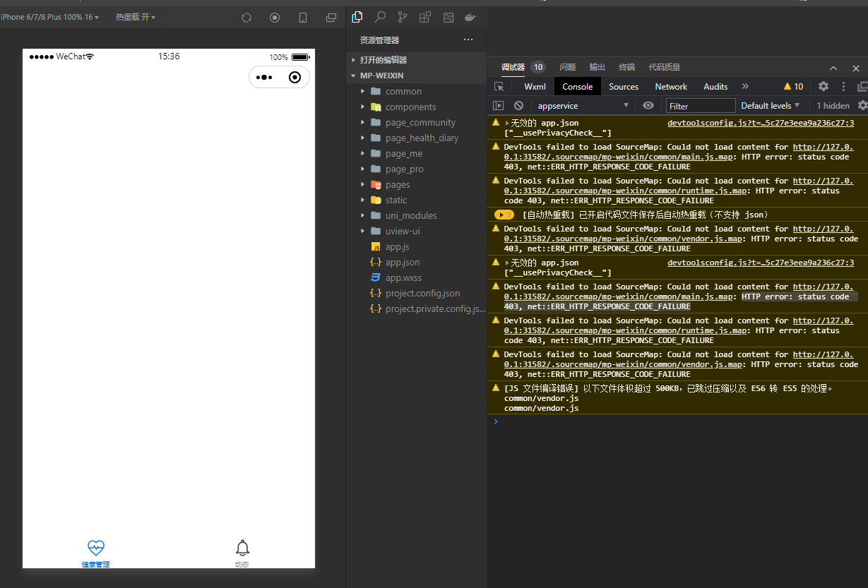Switch to the 代码质量 panel tab
The width and height of the screenshot is (868, 588).
click(x=665, y=67)
